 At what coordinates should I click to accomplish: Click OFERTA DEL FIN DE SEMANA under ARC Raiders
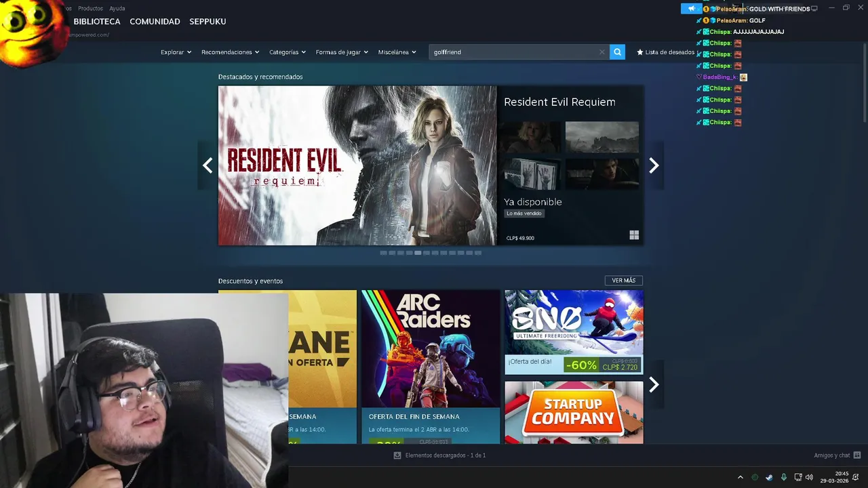click(414, 417)
